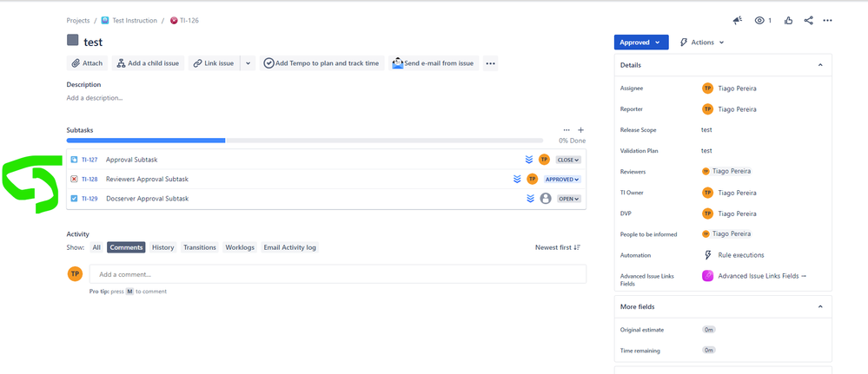Switch to the Worklogs tab
This screenshot has height=374, width=868.
coord(240,247)
